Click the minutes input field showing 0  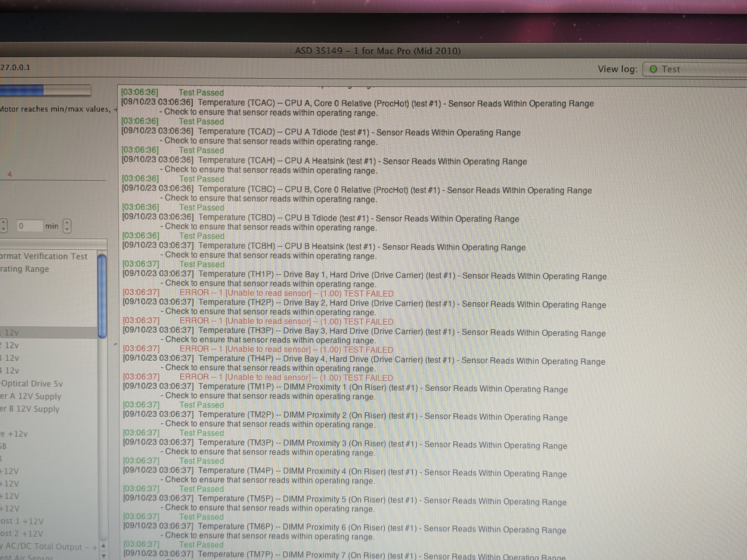point(29,226)
